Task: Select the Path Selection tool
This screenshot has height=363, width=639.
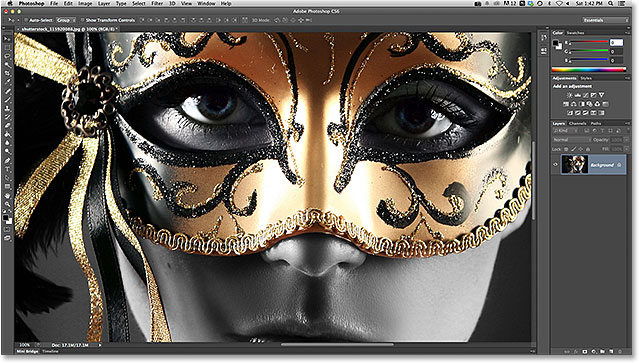Action: (x=7, y=178)
